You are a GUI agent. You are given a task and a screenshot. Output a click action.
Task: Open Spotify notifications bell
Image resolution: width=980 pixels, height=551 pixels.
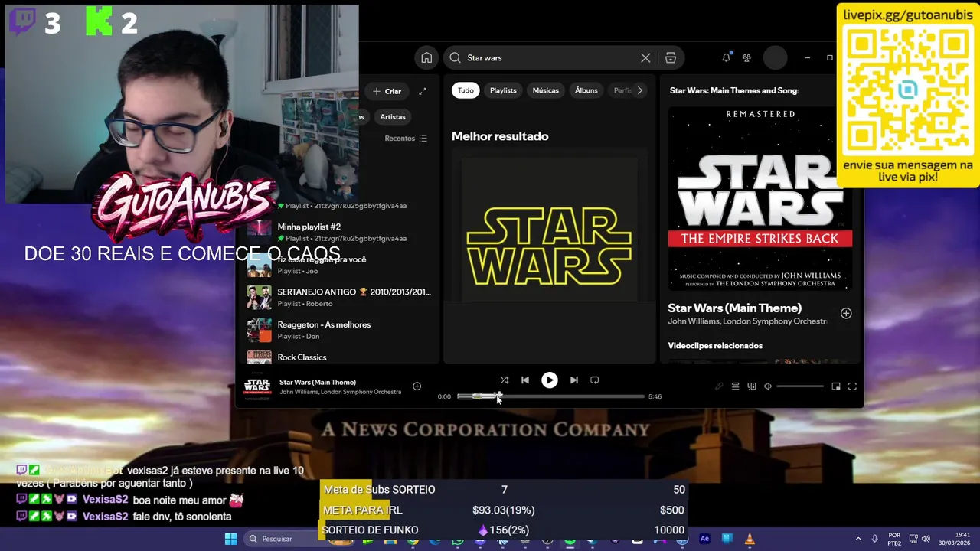726,57
